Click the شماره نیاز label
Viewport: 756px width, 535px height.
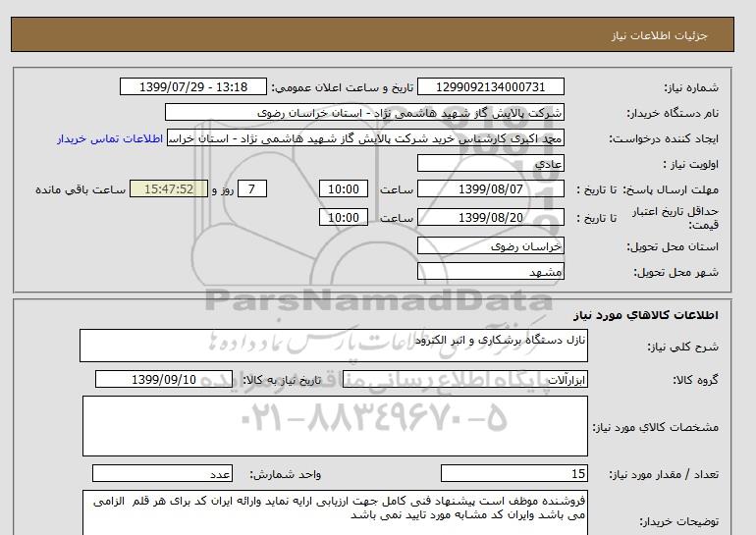pyautogui.click(x=691, y=87)
